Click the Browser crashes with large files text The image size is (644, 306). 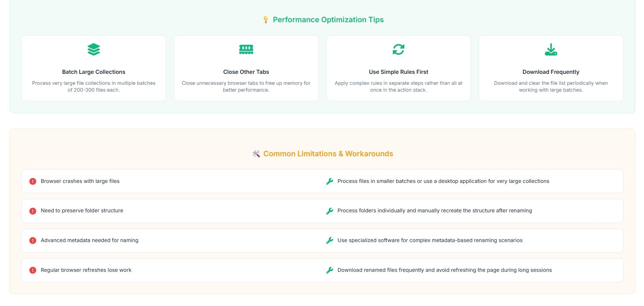pos(80,181)
